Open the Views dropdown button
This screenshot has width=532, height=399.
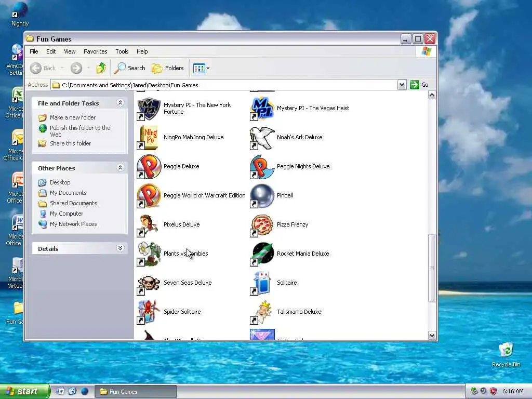[x=201, y=68]
